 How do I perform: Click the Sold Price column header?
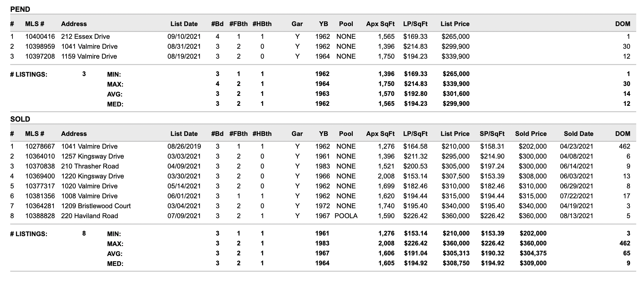click(531, 134)
